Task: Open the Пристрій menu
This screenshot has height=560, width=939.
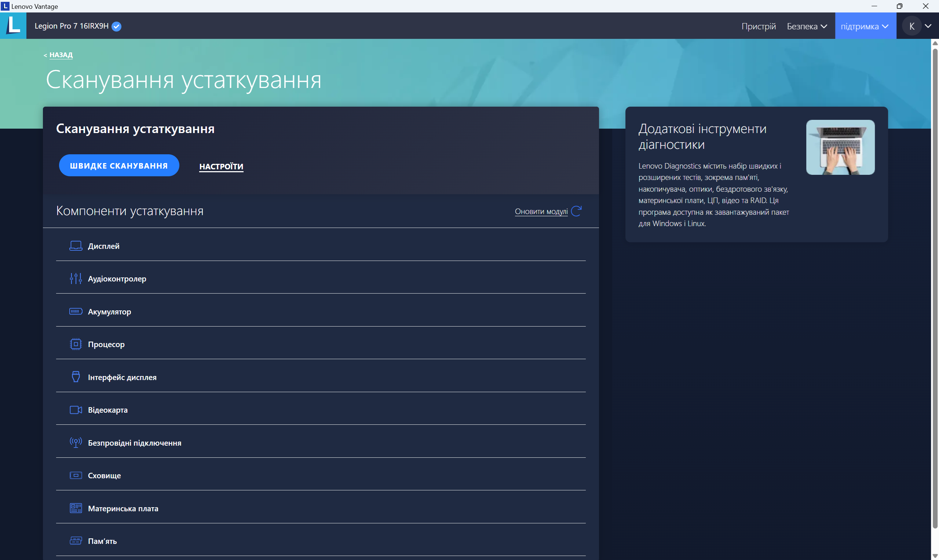Action: (759, 26)
